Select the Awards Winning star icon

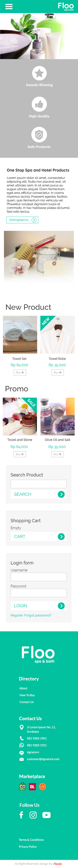[x=39, y=73]
